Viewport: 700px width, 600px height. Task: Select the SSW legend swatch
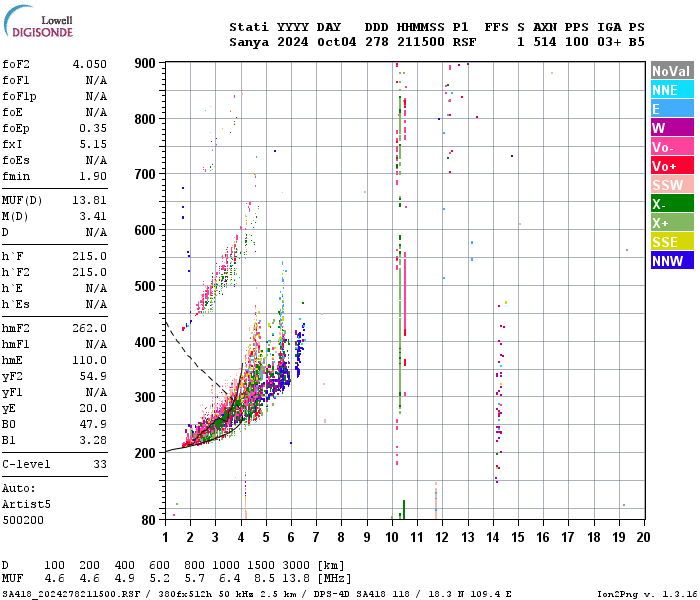coord(671,185)
